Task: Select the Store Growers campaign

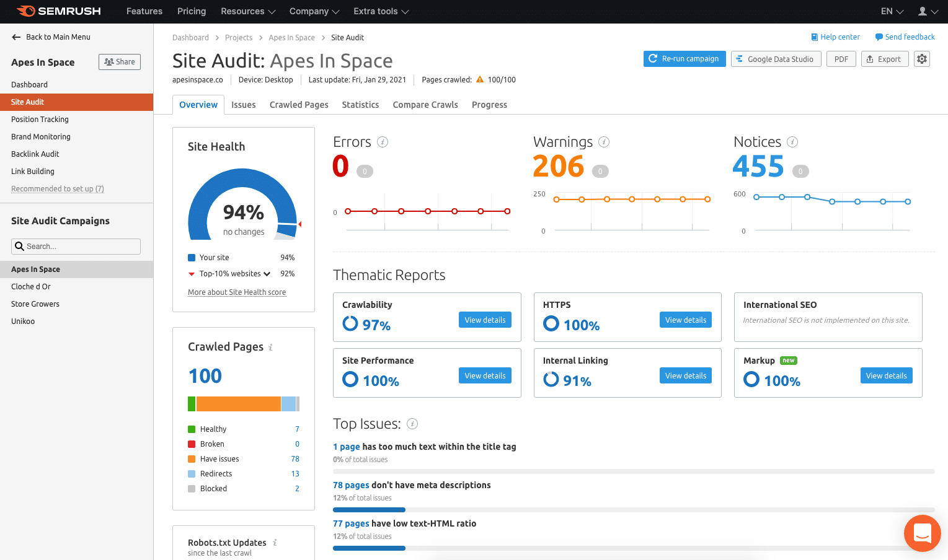Action: [x=35, y=304]
